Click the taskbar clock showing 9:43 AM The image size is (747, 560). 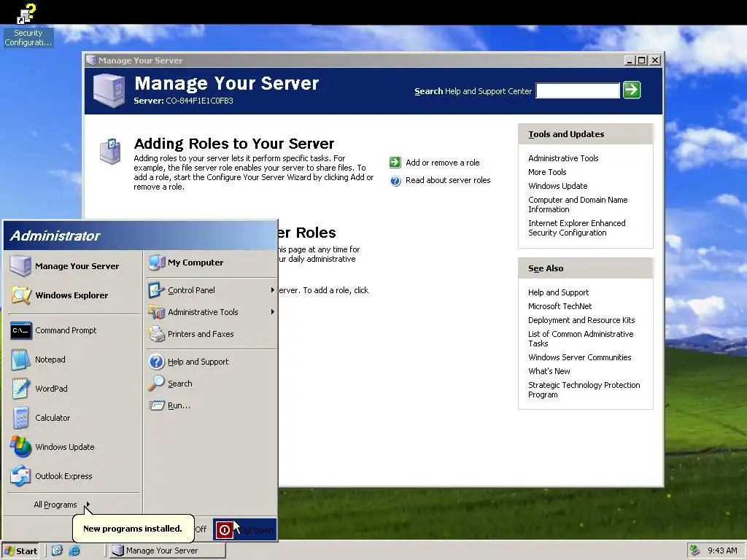coord(722,551)
